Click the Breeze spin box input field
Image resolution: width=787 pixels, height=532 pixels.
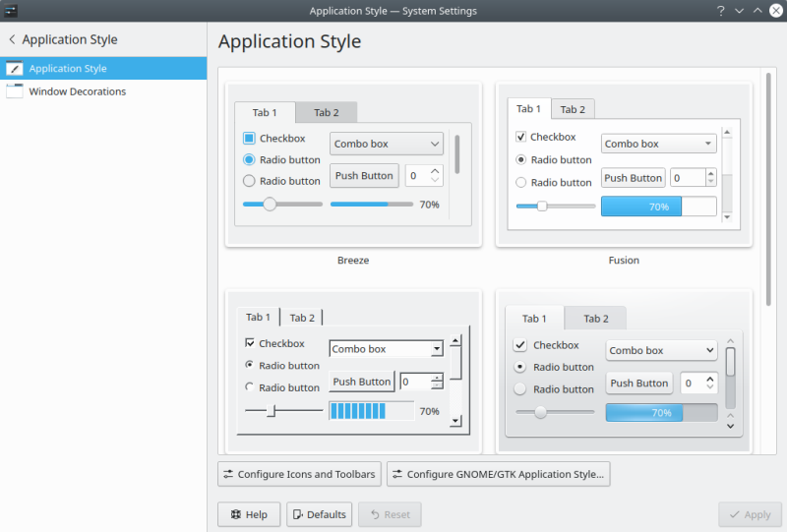coord(417,176)
